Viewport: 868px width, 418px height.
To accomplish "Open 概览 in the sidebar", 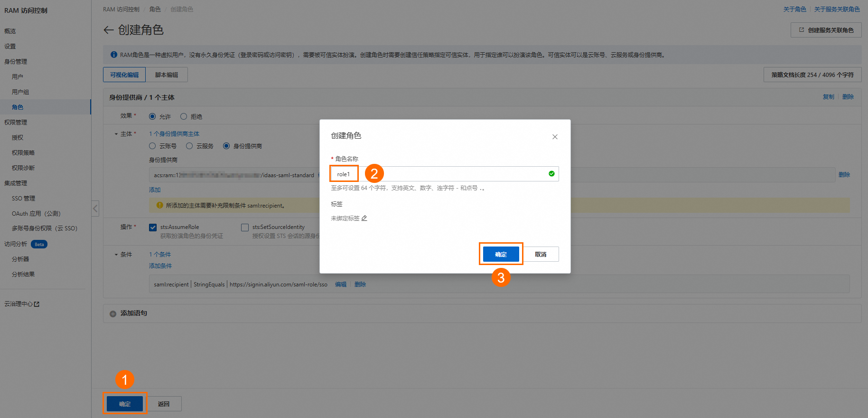I will pyautogui.click(x=10, y=31).
